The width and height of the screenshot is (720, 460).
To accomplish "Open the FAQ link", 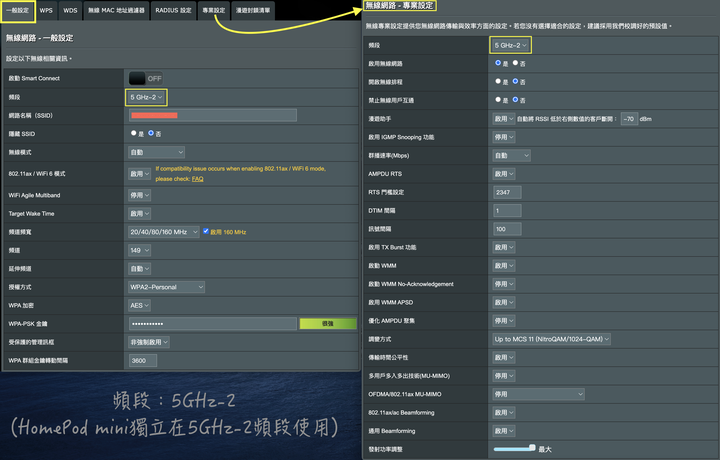I will (x=197, y=179).
